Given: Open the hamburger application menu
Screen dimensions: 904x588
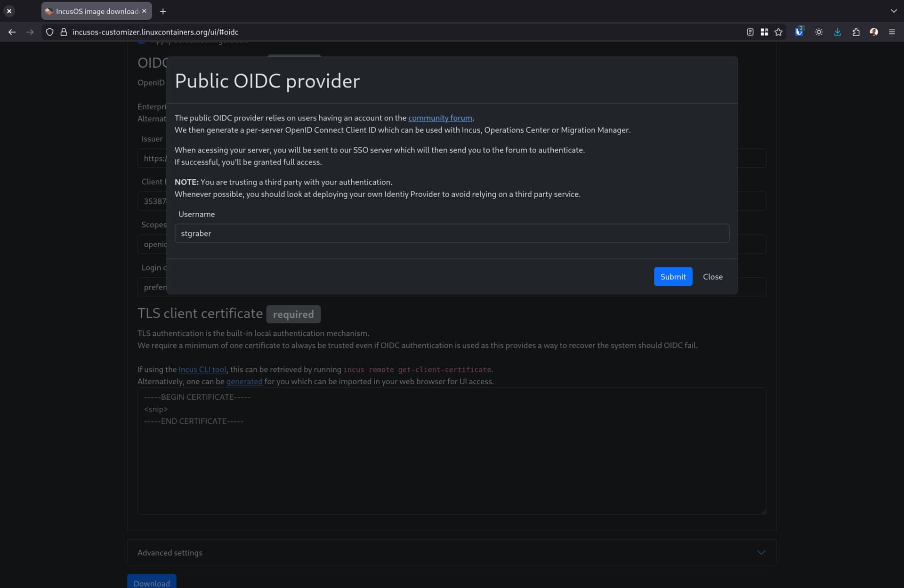Looking at the screenshot, I should [892, 32].
